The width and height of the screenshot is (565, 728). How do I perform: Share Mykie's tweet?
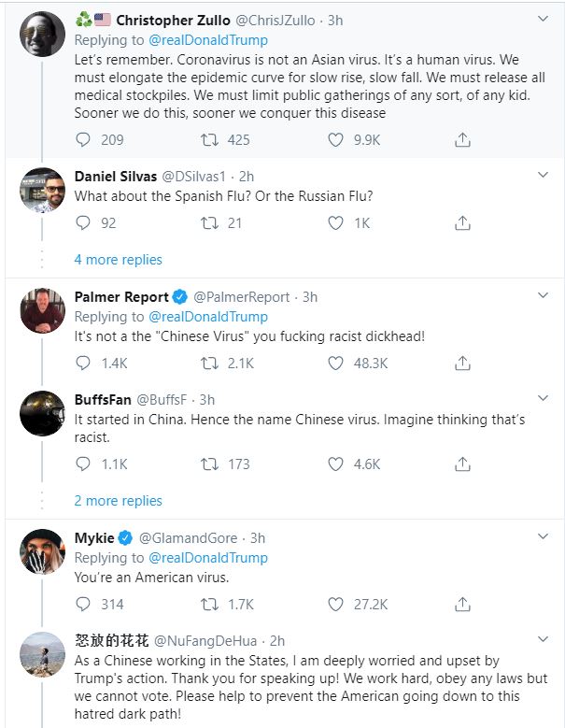461,604
